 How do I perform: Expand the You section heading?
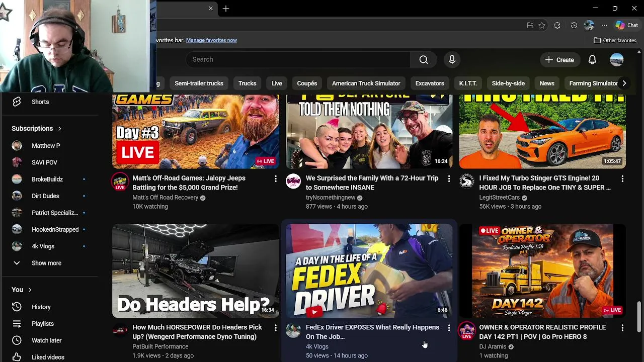click(x=22, y=290)
